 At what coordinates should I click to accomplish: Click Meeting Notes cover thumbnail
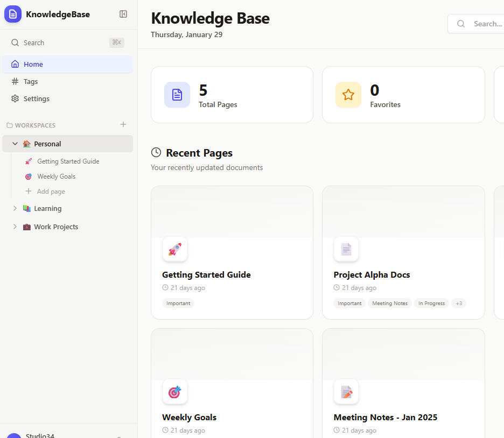[x=403, y=355]
